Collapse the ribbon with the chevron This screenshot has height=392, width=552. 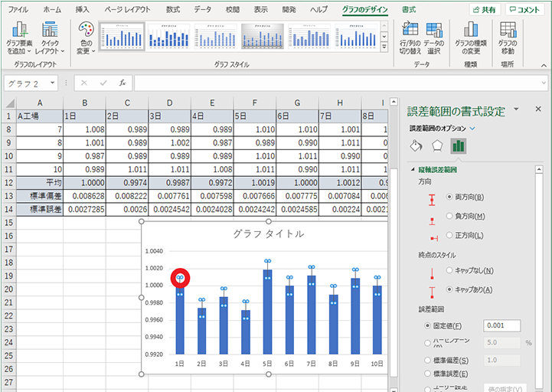(544, 65)
